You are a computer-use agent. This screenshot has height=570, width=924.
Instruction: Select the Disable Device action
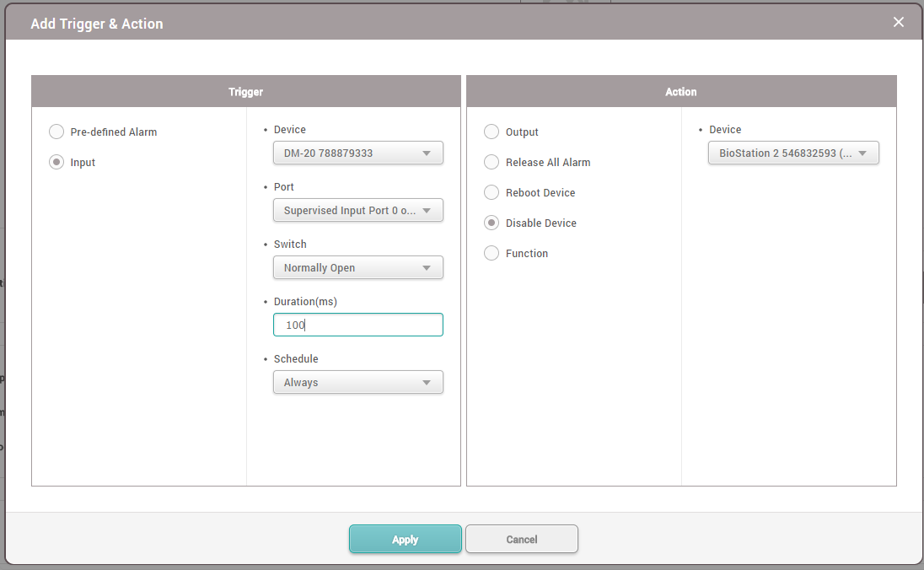tap(492, 223)
